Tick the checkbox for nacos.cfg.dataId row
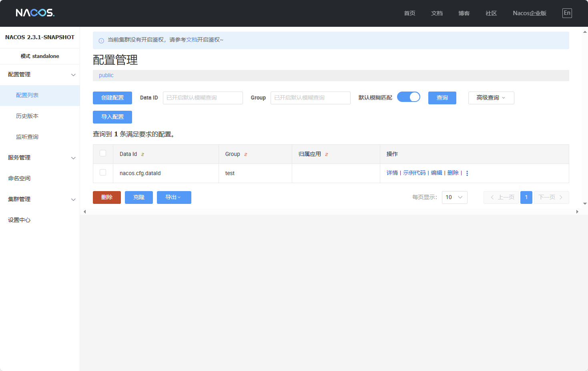Screen dimensions: 588x371 [x=103, y=172]
